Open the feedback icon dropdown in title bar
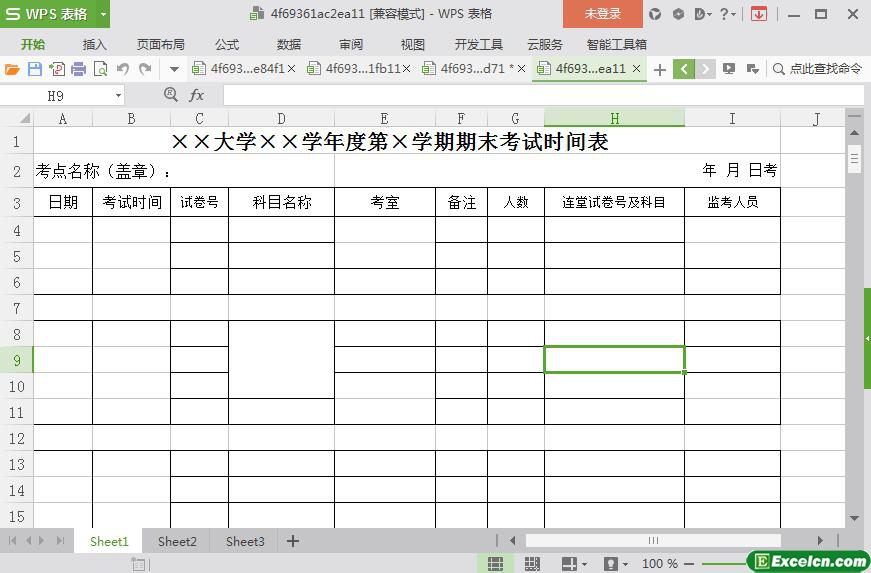The height and width of the screenshot is (573, 871). (x=703, y=14)
